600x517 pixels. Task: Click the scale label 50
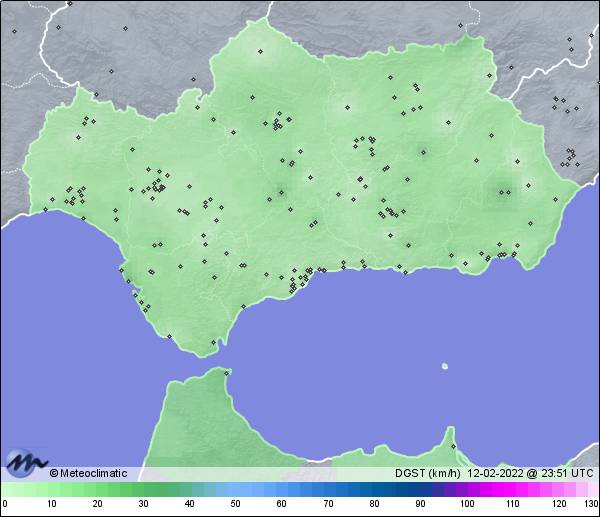(x=236, y=503)
